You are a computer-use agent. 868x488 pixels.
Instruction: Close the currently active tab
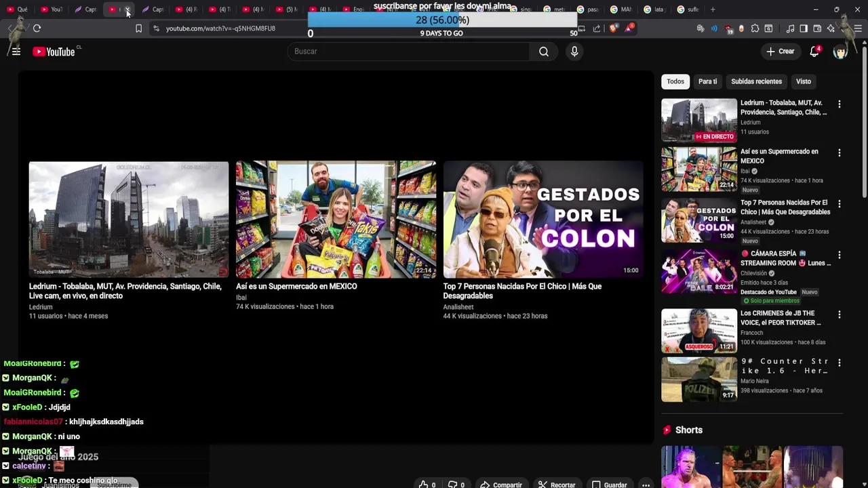[x=127, y=9]
